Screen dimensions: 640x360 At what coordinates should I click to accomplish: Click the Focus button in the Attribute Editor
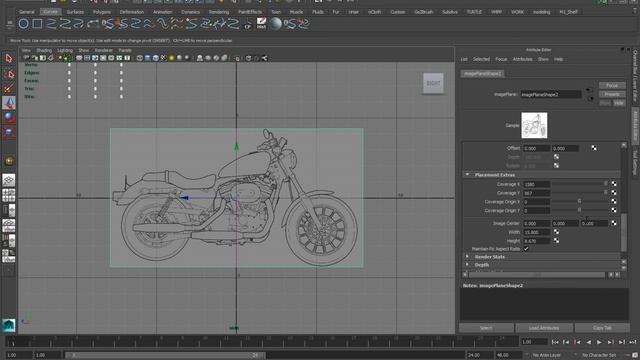click(x=612, y=85)
